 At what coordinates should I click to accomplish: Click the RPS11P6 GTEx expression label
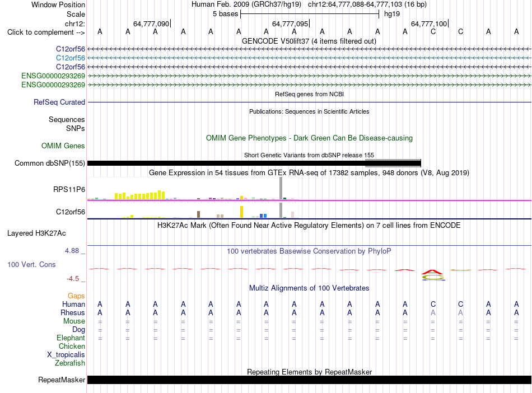[x=69, y=189]
